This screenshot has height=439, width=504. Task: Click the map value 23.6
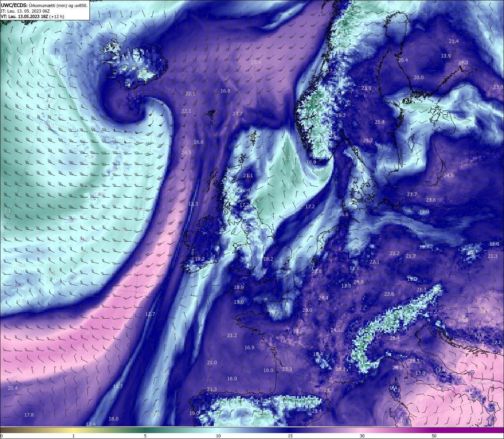click(431, 200)
